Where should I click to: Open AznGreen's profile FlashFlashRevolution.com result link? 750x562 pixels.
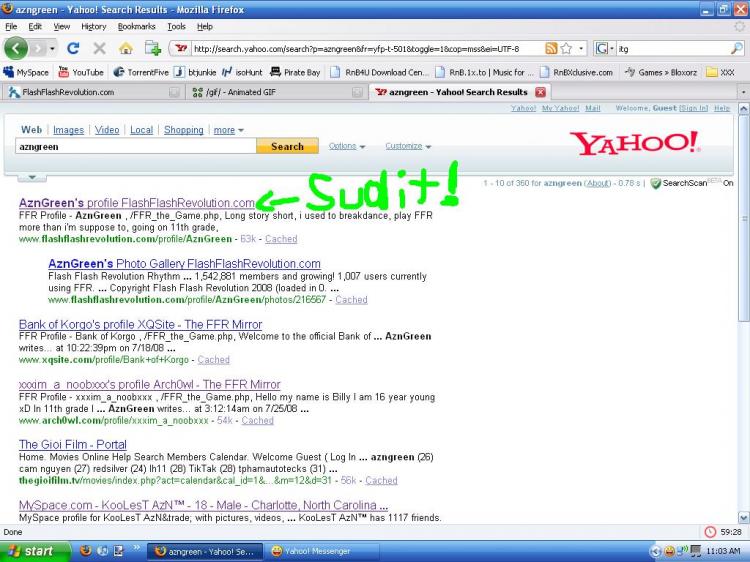137,203
